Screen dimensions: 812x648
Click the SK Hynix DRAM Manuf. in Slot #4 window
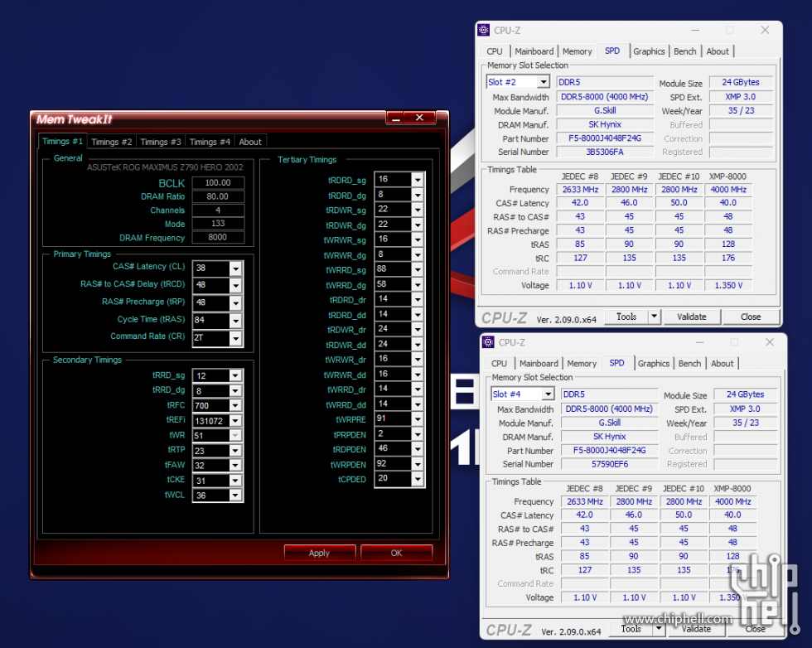pos(610,437)
